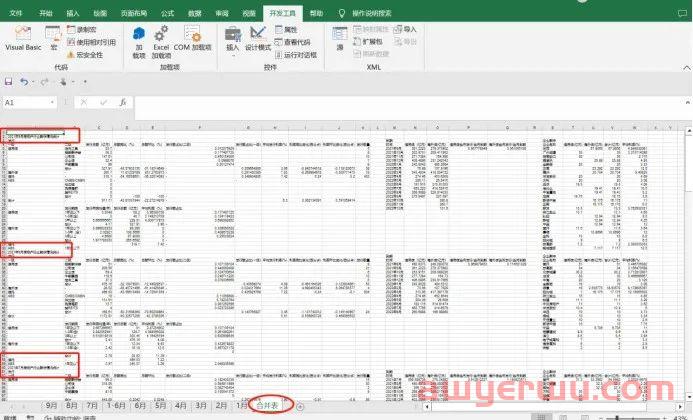This screenshot has height=420, width=693.
Task: Click 映射属性 map properties
Action: click(x=371, y=29)
